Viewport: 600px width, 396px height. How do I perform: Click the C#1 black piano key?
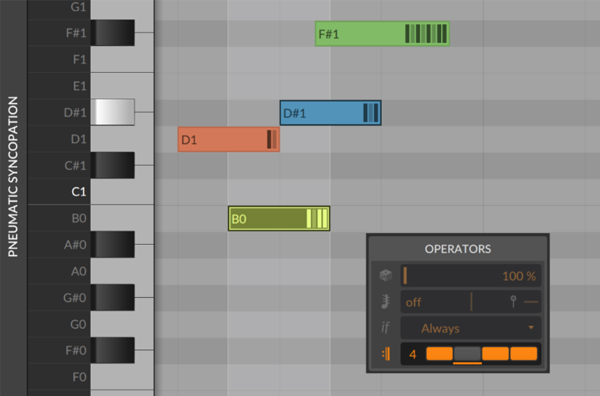click(112, 165)
